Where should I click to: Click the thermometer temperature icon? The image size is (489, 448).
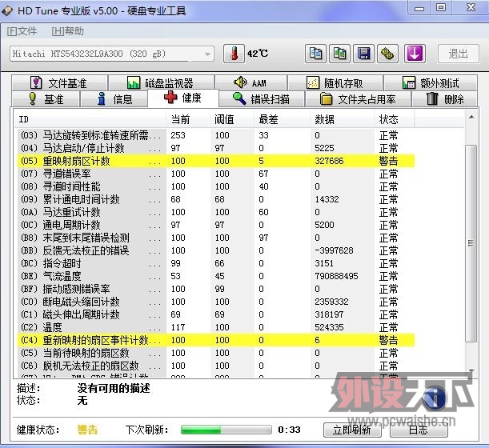tap(234, 54)
